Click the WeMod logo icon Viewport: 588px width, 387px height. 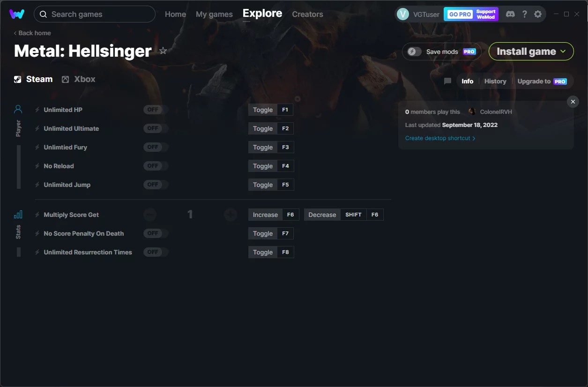17,14
